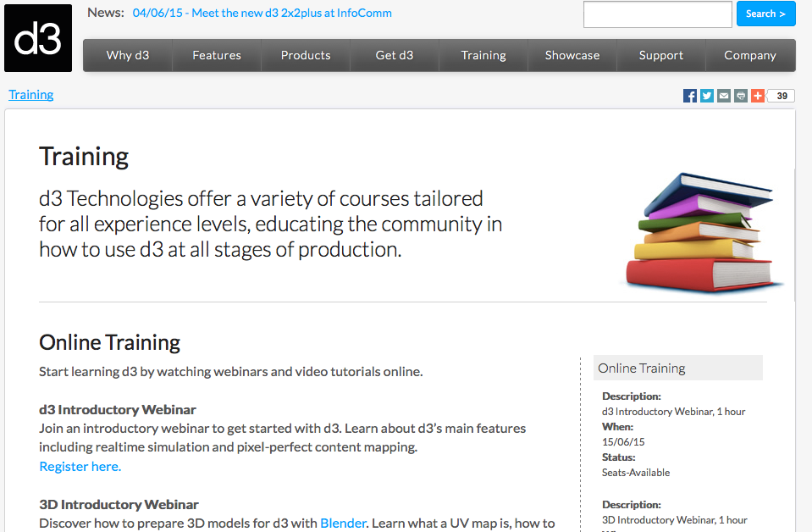
Task: Click the Training breadcrumb link
Action: tap(31, 95)
